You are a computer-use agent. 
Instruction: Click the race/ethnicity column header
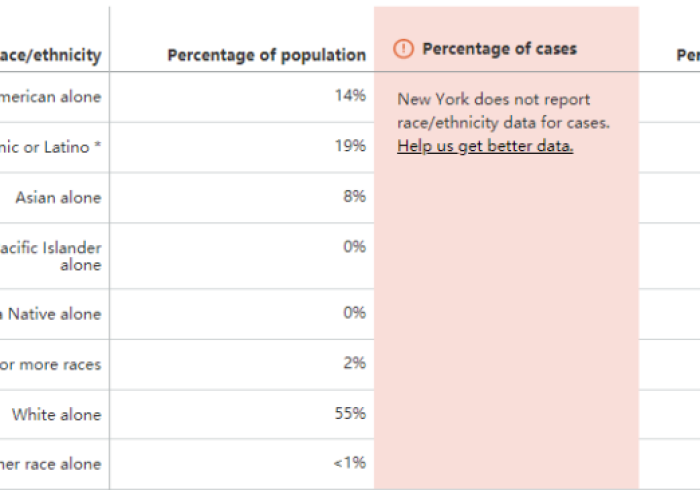click(50, 55)
